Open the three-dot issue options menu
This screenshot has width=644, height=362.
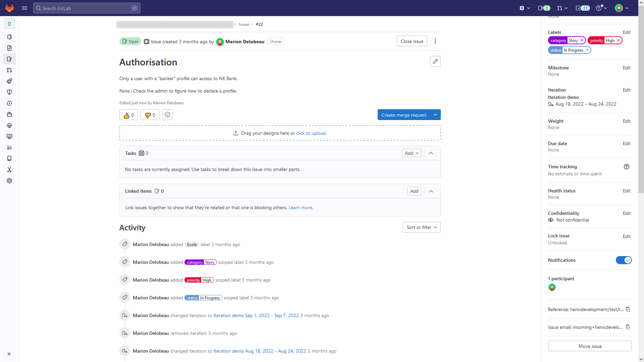pyautogui.click(x=435, y=41)
